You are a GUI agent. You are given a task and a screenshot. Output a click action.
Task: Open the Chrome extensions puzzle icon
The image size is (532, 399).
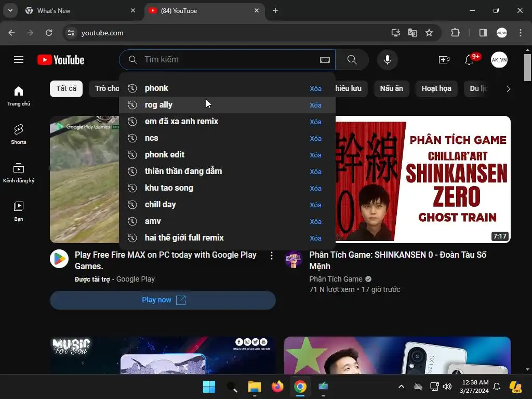455,33
